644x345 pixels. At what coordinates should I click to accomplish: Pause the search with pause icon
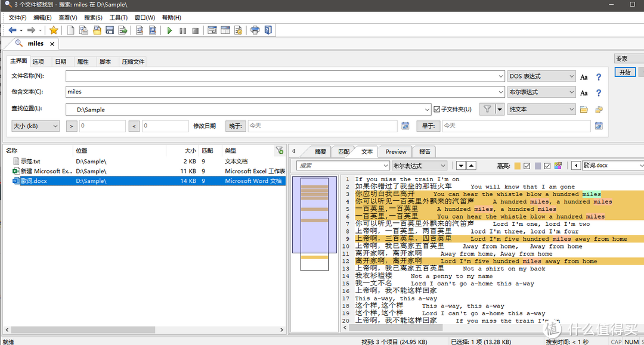tap(183, 30)
